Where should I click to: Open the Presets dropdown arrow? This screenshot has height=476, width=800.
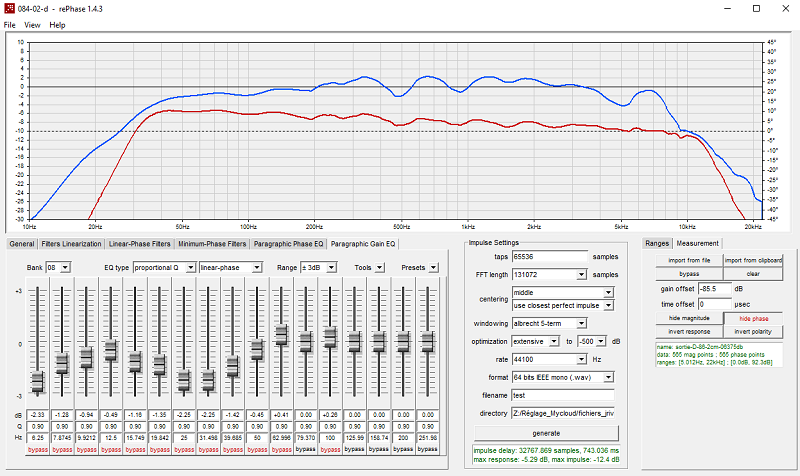coord(433,267)
